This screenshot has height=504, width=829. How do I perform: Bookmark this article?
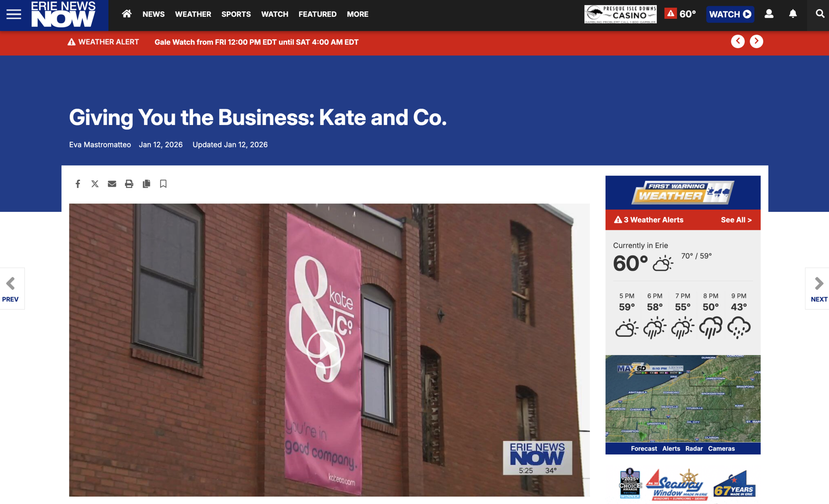click(x=163, y=184)
